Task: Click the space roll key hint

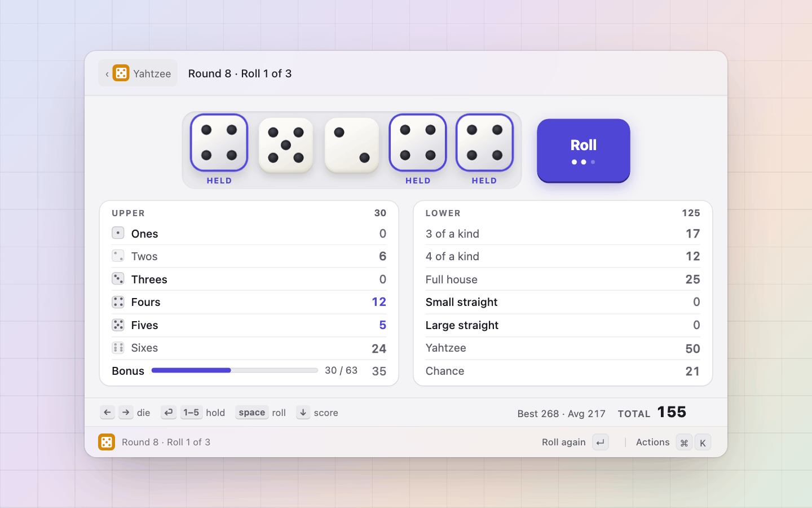Action: [251, 413]
